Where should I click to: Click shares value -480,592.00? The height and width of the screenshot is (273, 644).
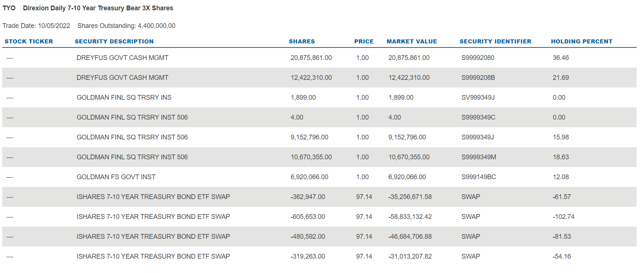pos(308,237)
